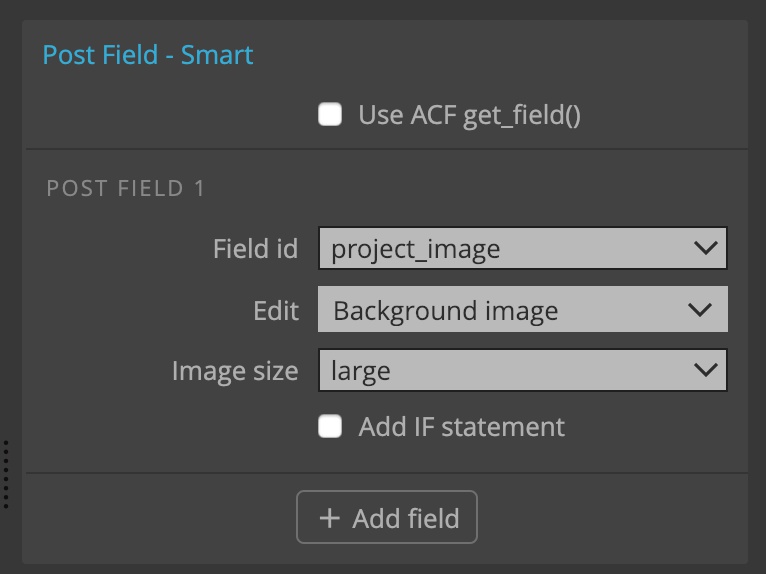Click the Edit dropdown chevron icon
The height and width of the screenshot is (574, 766).
[700, 310]
